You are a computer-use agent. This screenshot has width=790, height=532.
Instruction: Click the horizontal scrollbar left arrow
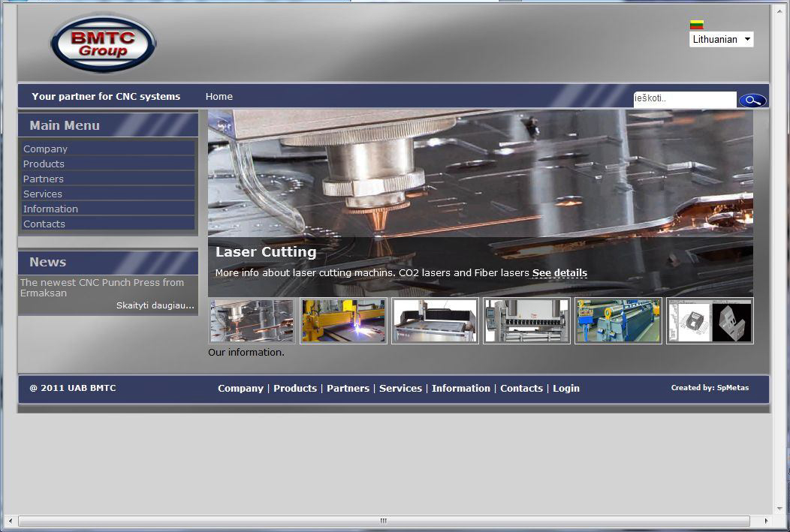10,521
